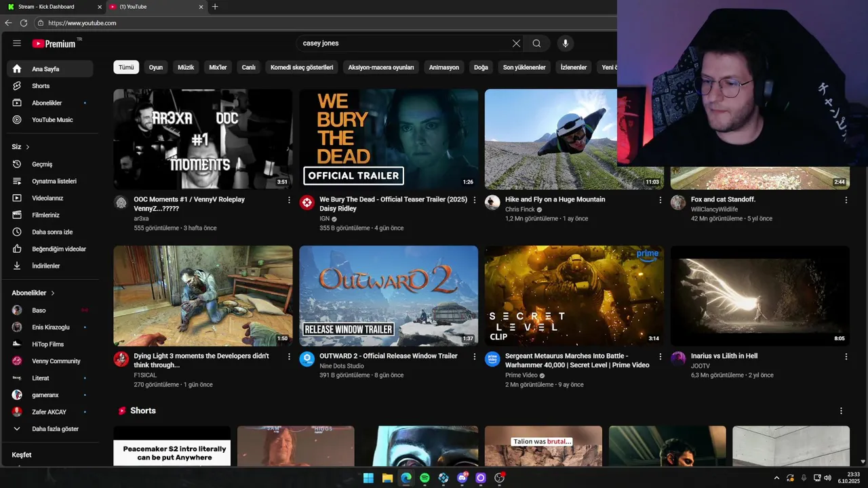Go to Ana Sayfa in the sidebar
Image resolution: width=868 pixels, height=488 pixels.
click(x=50, y=69)
